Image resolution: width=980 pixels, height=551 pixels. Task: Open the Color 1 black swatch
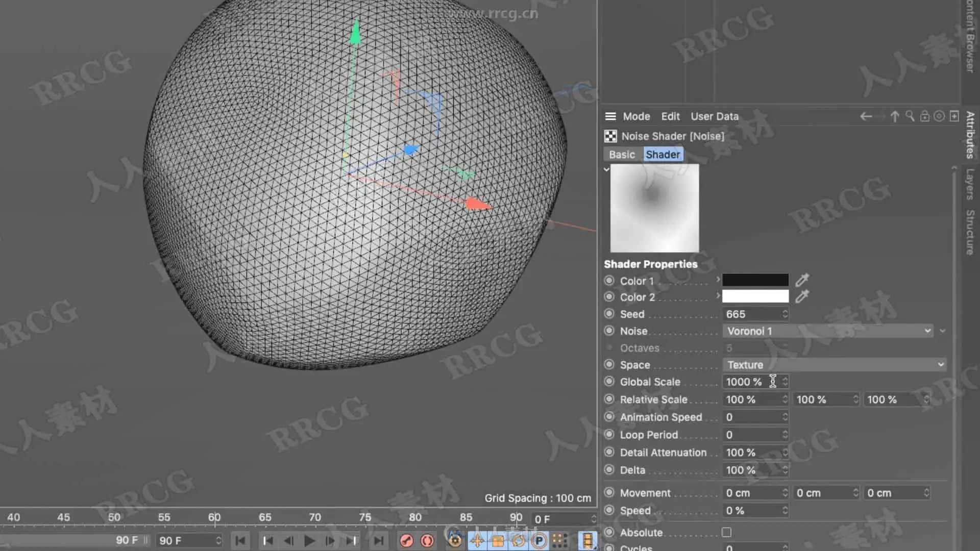click(755, 280)
